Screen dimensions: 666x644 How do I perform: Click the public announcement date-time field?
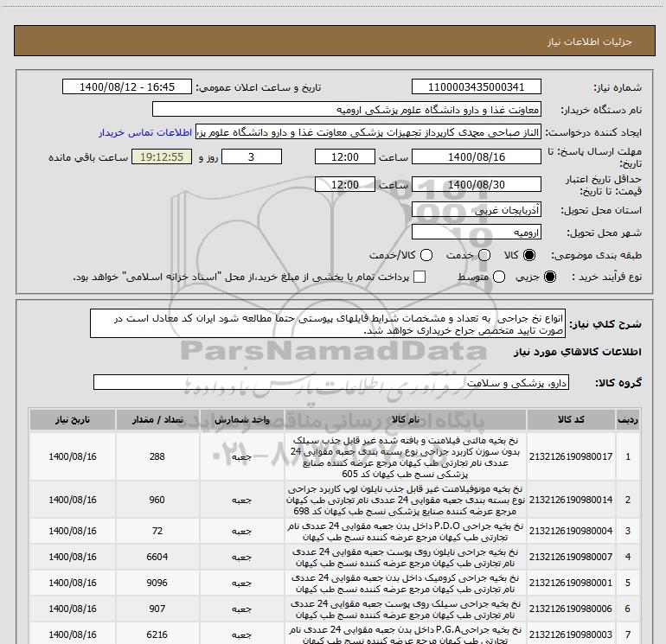click(x=131, y=87)
